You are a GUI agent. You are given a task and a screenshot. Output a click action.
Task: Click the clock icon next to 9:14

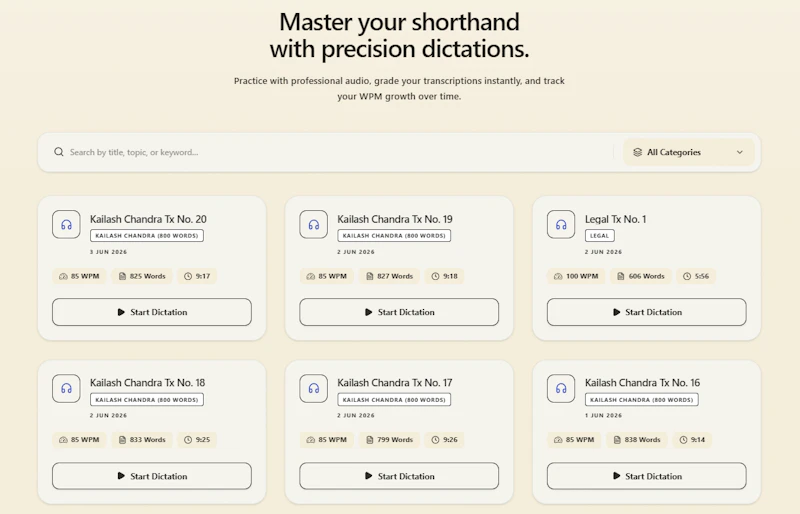[683, 439]
